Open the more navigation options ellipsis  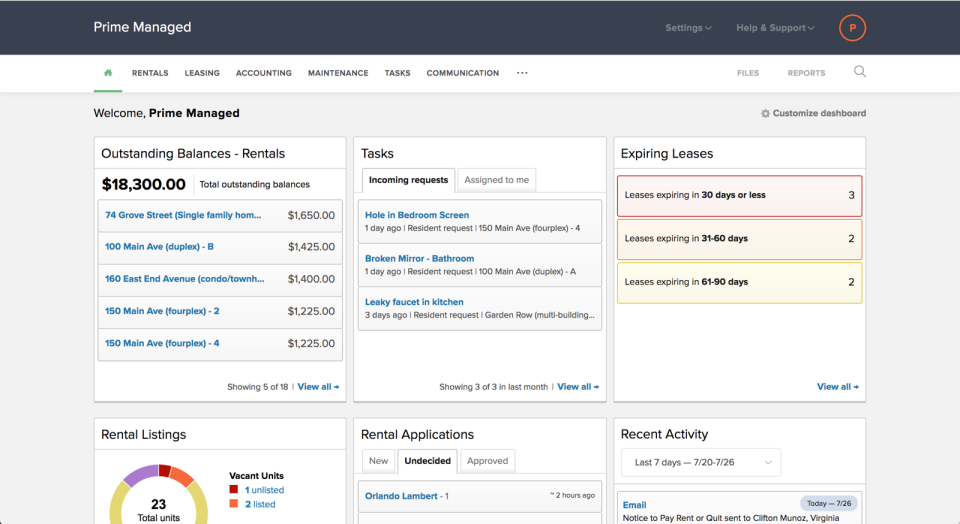[522, 73]
